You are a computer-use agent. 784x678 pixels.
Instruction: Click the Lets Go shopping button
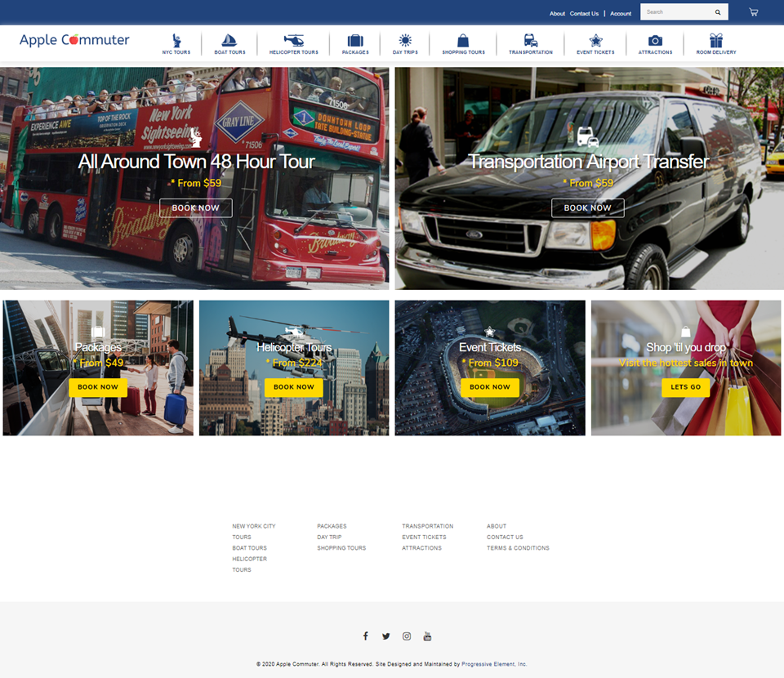tap(685, 387)
